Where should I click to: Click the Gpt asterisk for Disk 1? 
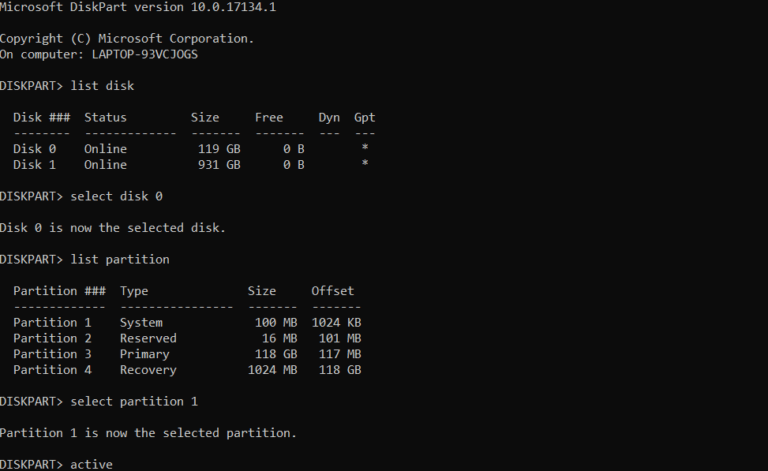(365, 163)
